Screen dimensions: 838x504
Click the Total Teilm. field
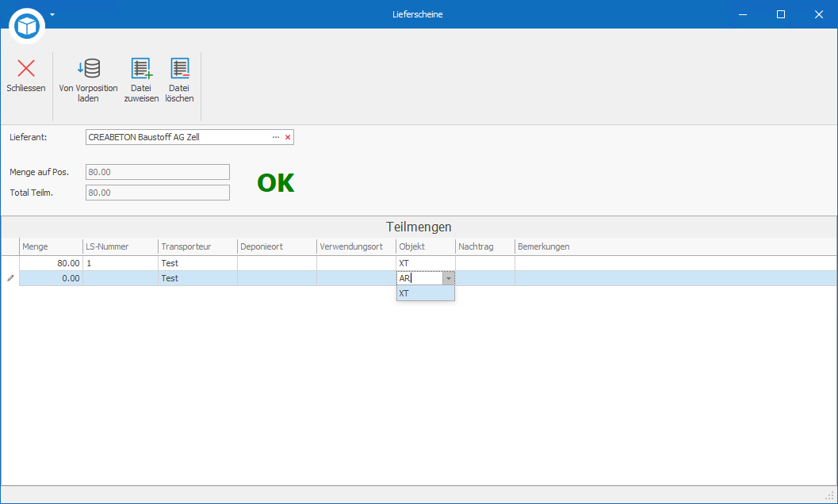158,193
